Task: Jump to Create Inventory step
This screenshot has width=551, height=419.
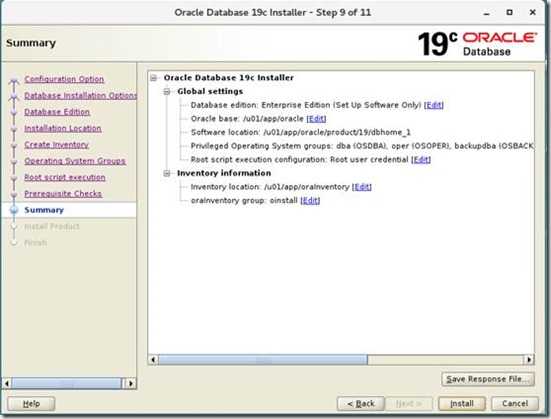Action: tap(56, 144)
